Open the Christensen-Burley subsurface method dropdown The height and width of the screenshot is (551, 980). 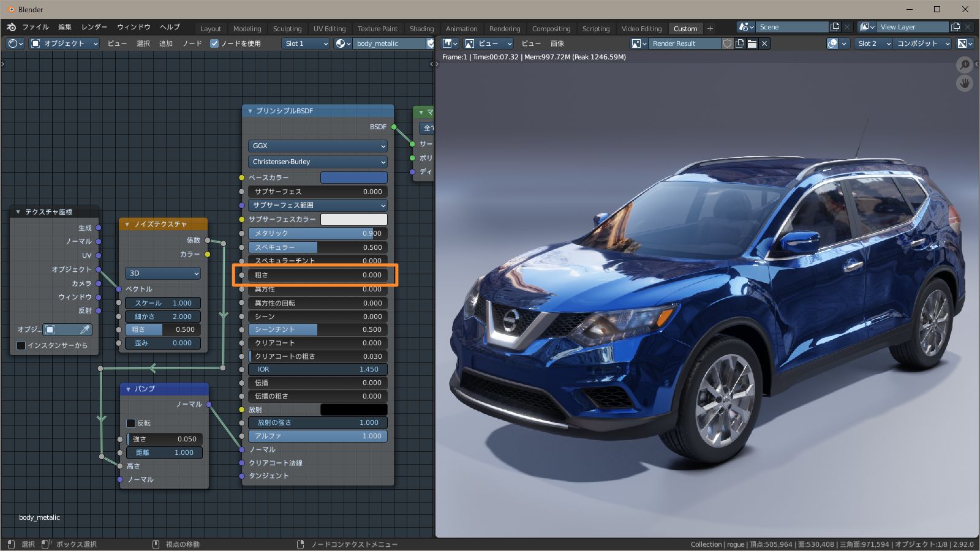coord(318,162)
